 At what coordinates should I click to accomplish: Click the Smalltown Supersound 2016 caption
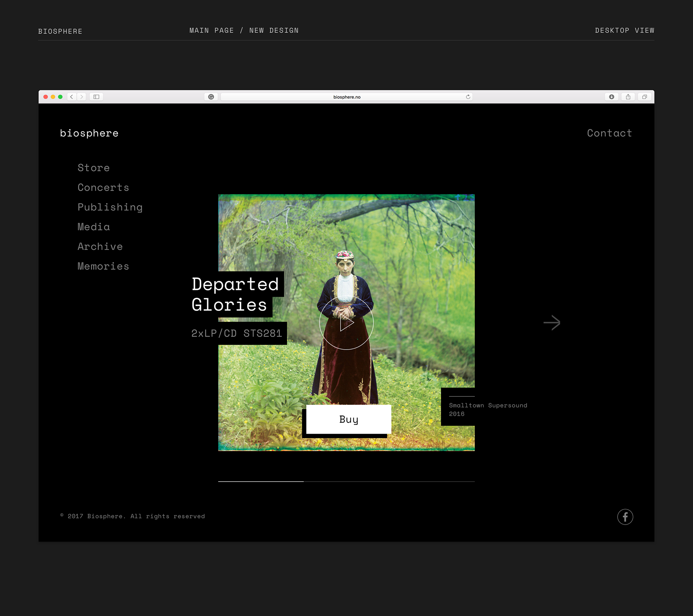488,409
